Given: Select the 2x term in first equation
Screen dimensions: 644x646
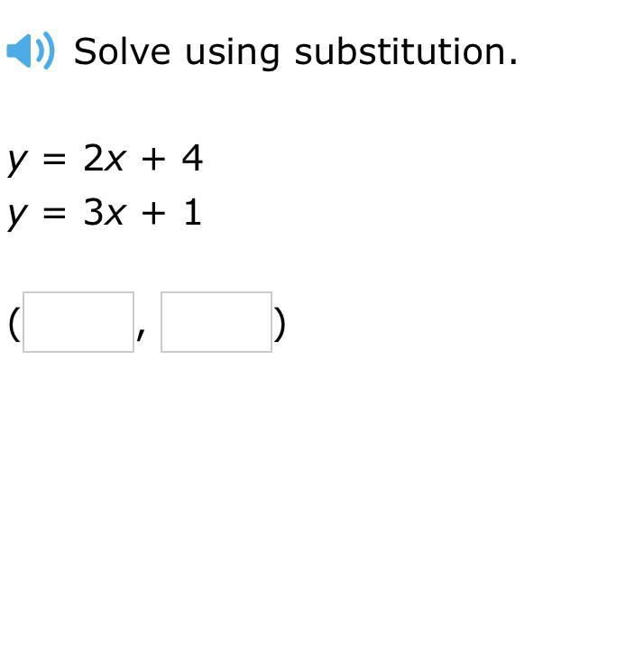Looking at the screenshot, I should click(x=104, y=159).
